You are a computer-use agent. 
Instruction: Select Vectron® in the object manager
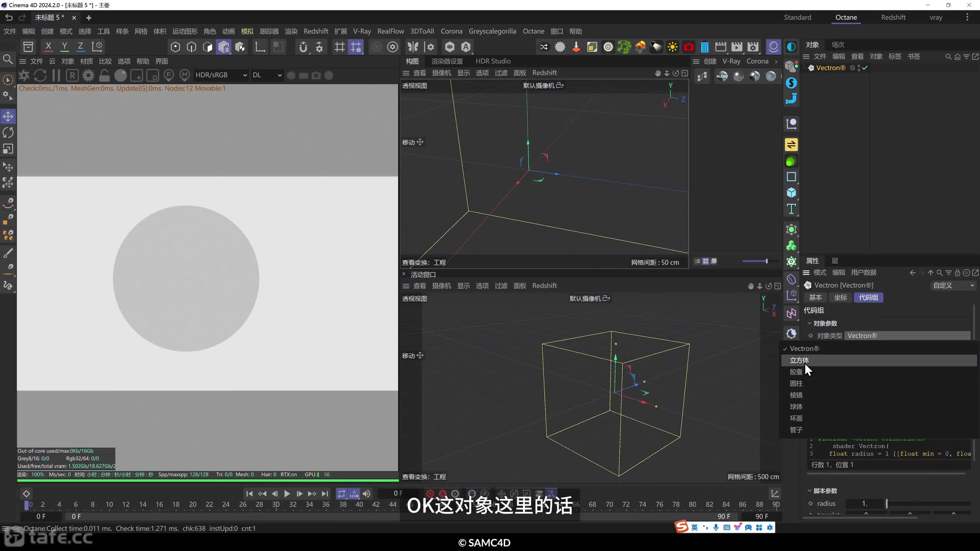831,68
